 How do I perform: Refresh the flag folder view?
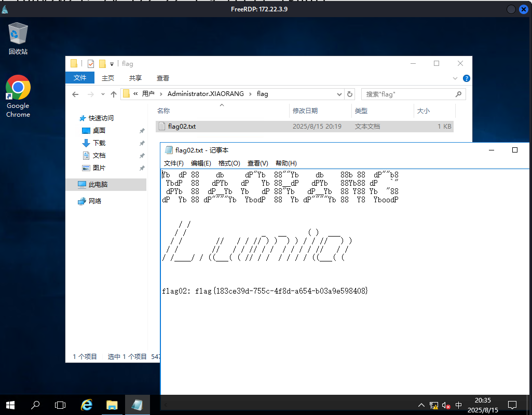(x=350, y=94)
